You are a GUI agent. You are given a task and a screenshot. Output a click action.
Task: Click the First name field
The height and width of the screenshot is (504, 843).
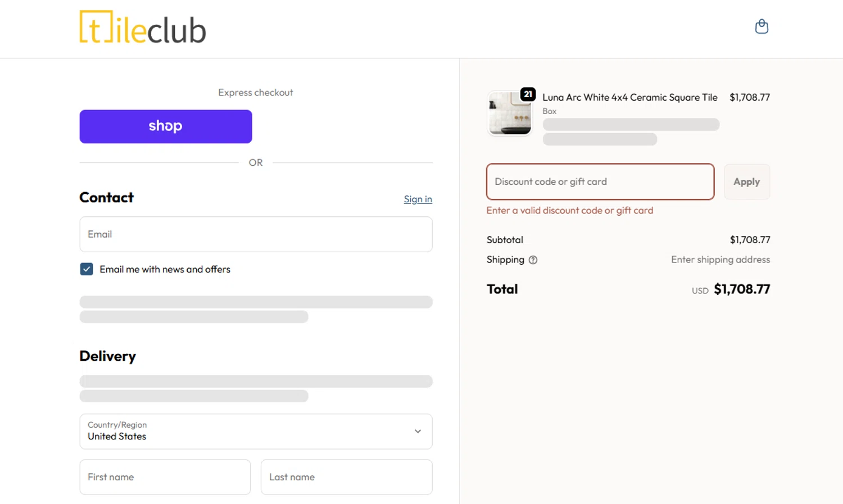(x=165, y=477)
